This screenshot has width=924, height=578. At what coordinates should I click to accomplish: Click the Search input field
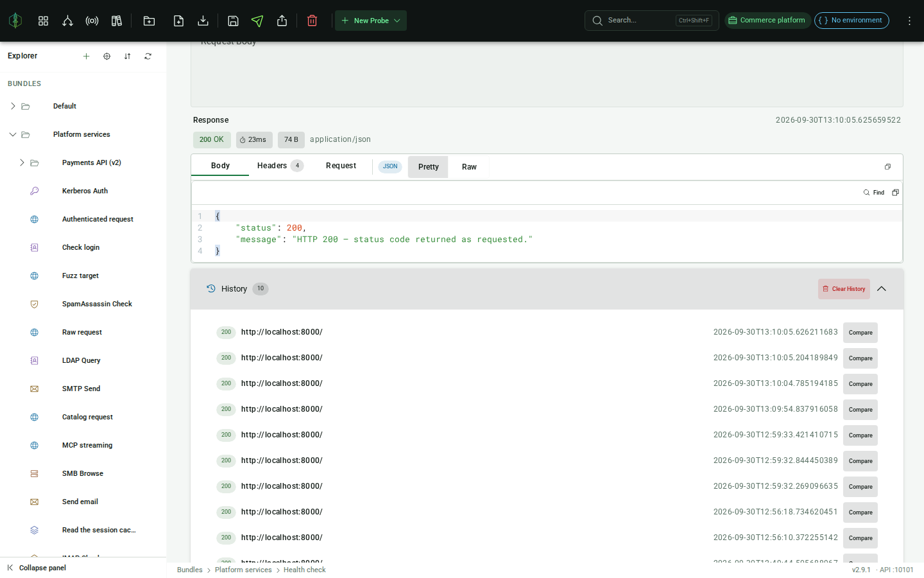point(651,21)
